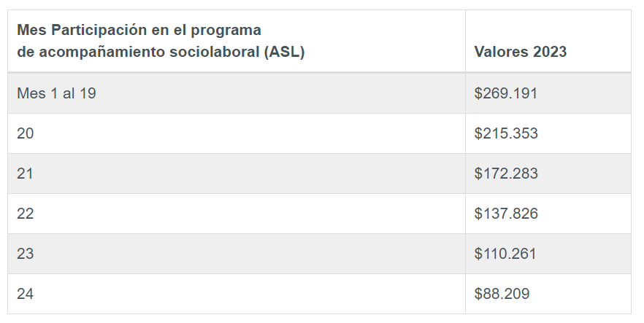Click the "Mes Participación en el programa" header line
The image size is (644, 323).
coord(139,31)
